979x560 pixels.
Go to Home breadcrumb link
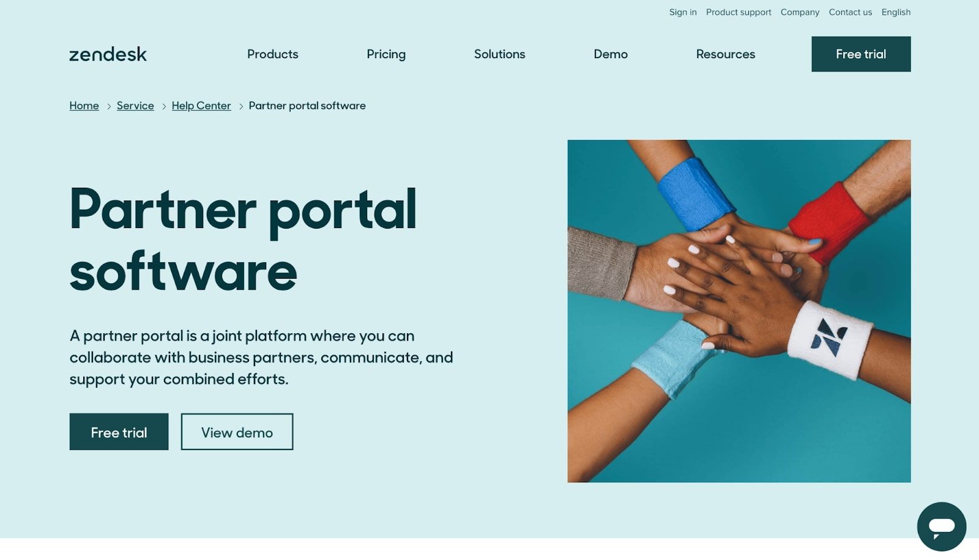[x=84, y=106]
